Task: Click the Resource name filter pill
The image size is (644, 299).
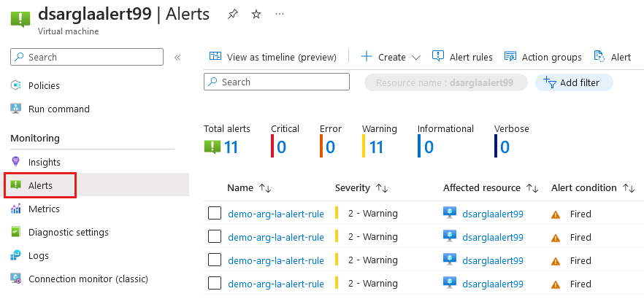Action: (x=445, y=82)
